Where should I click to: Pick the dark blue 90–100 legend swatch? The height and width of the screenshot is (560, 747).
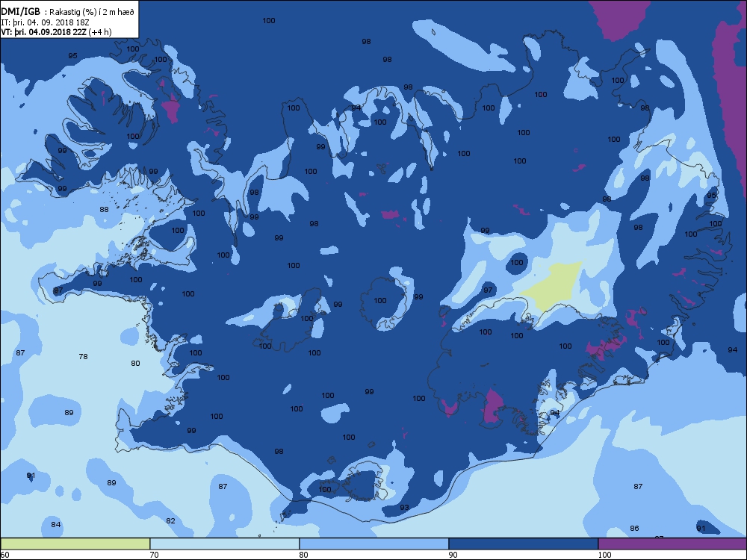click(524, 544)
